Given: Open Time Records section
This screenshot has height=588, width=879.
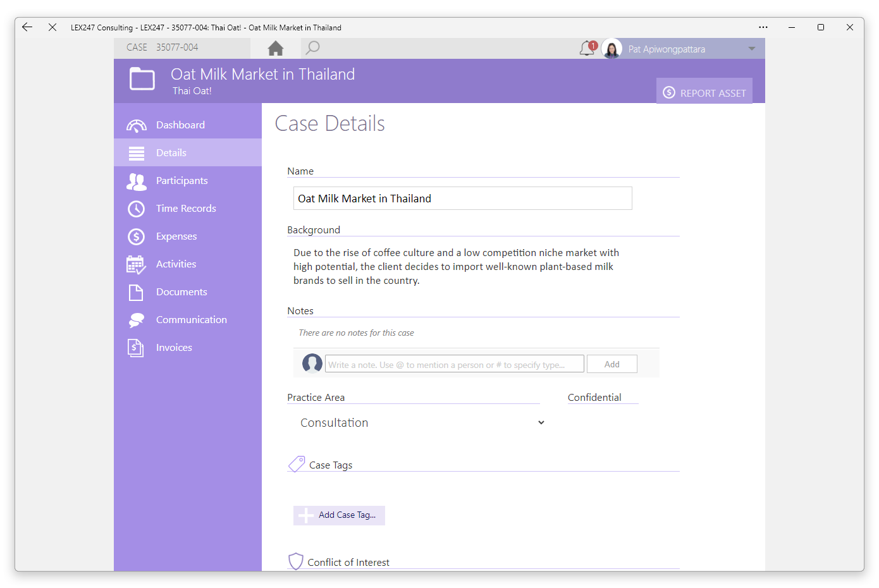Looking at the screenshot, I should [x=188, y=208].
